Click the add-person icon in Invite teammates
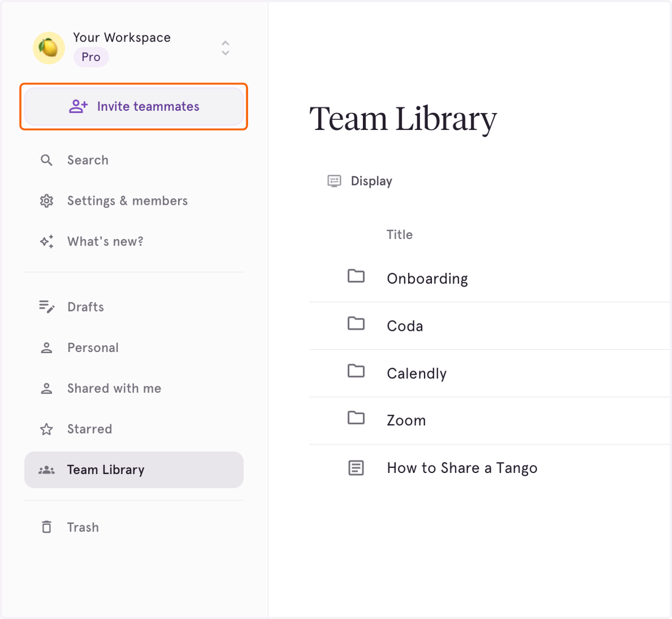Screen dimensions: 672x619 pyautogui.click(x=78, y=106)
